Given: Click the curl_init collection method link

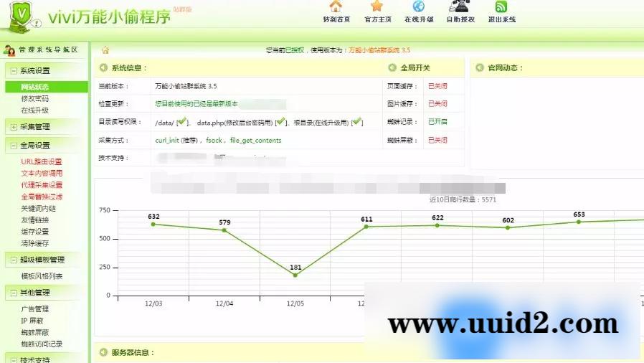Looking at the screenshot, I should (167, 141).
